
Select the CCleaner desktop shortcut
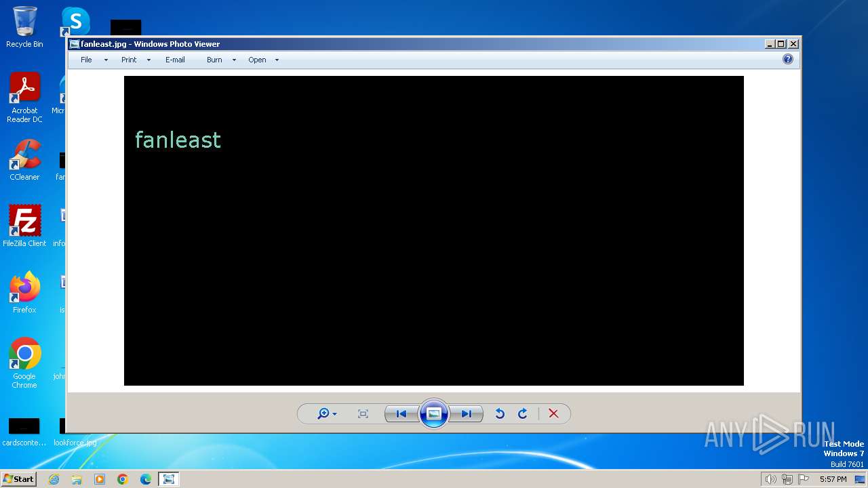click(24, 160)
